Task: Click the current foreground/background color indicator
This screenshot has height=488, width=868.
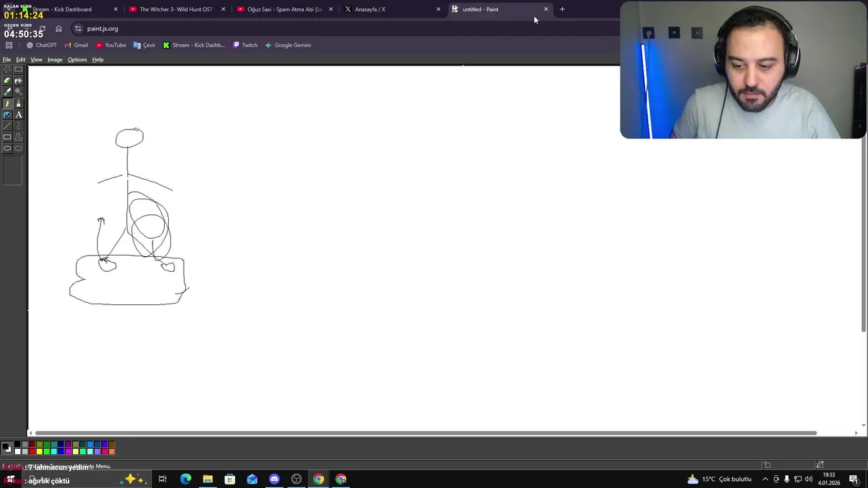Action: click(7, 448)
